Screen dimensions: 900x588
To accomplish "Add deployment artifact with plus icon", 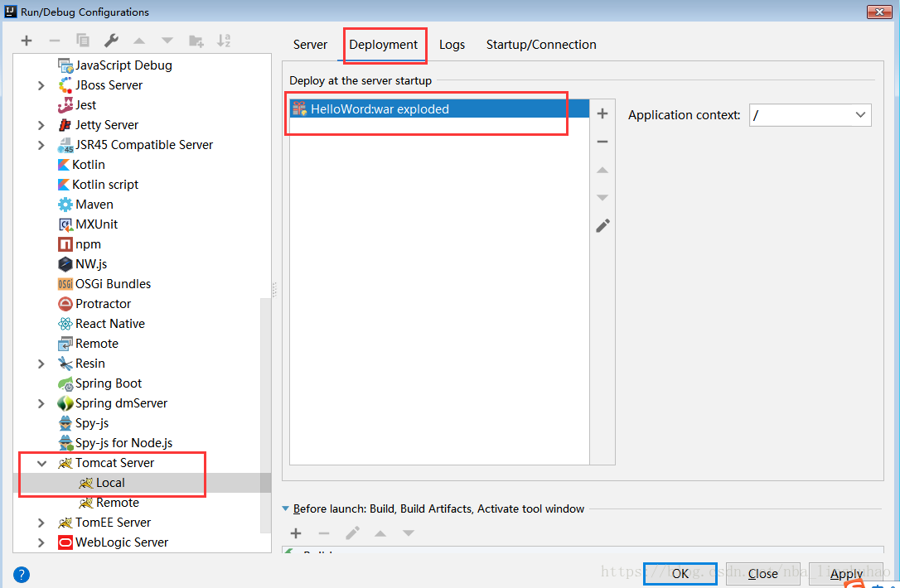I will pos(602,113).
